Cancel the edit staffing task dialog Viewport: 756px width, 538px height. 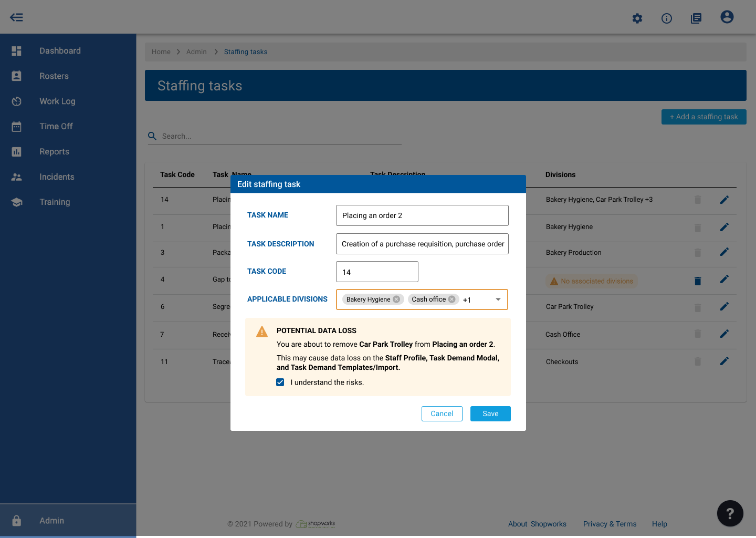442,414
